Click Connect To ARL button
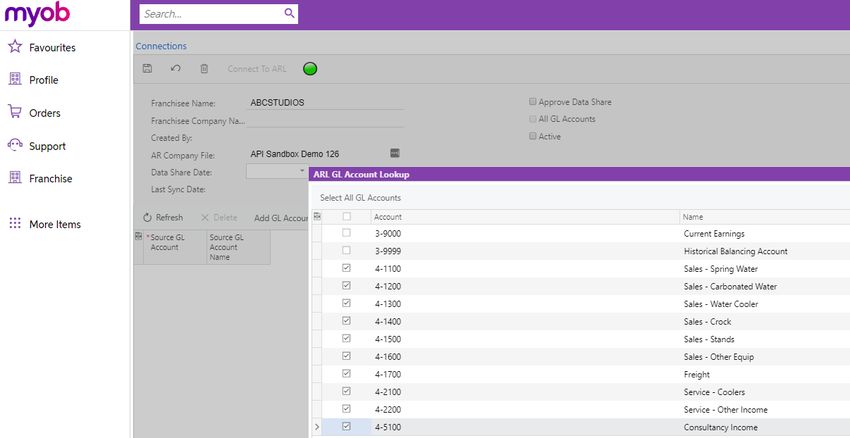 (257, 69)
